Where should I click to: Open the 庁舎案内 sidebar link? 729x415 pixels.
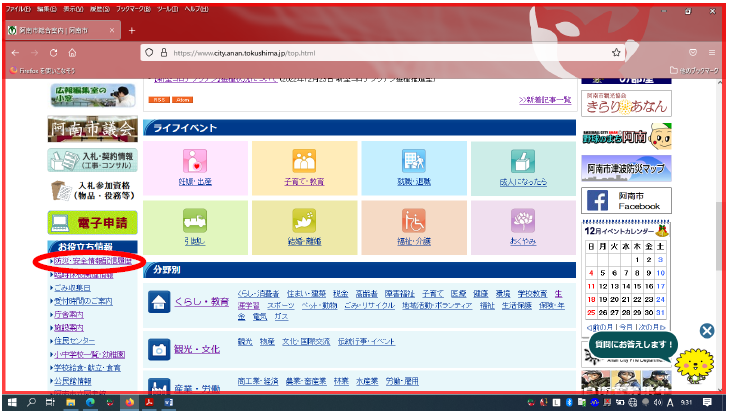(69, 315)
